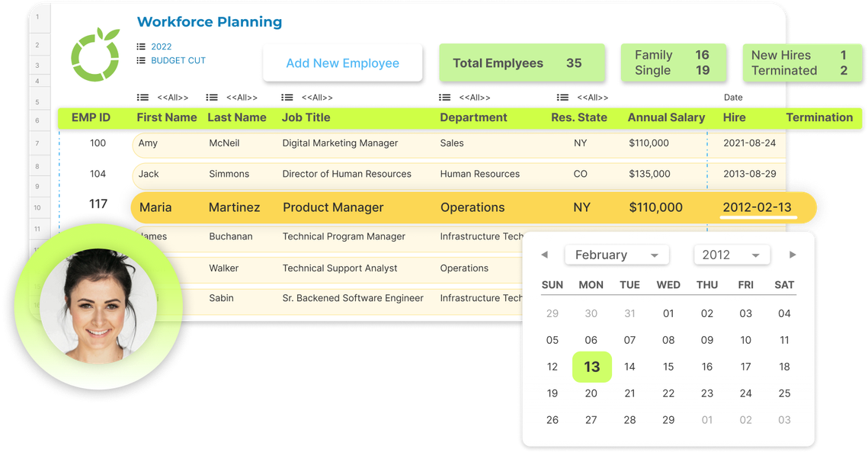Open filter icon above Department column
The width and height of the screenshot is (868, 452).
click(445, 98)
